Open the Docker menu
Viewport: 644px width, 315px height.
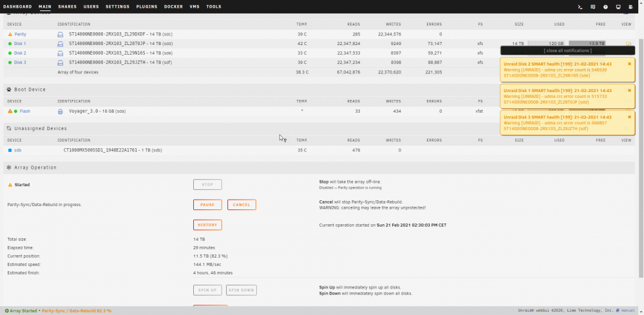point(173,7)
